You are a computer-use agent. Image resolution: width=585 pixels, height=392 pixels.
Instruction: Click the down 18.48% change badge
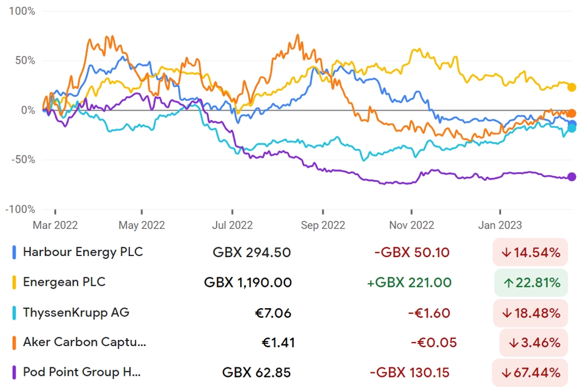click(x=530, y=313)
